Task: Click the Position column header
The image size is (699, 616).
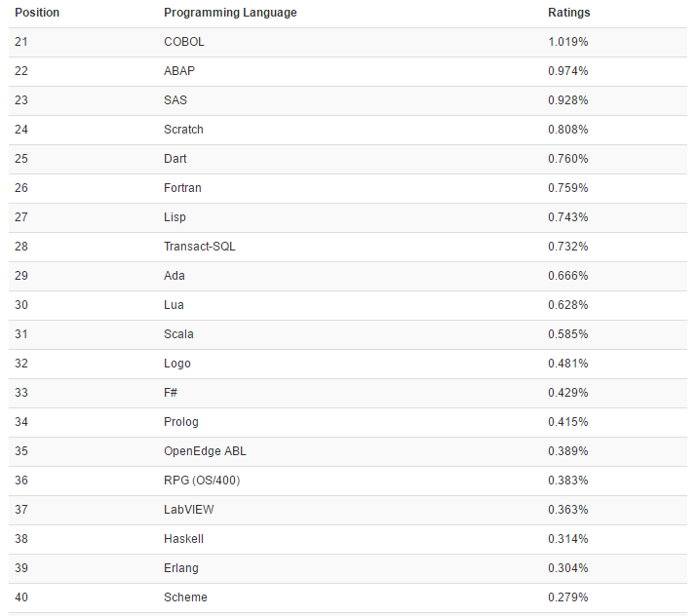Action: click(37, 13)
